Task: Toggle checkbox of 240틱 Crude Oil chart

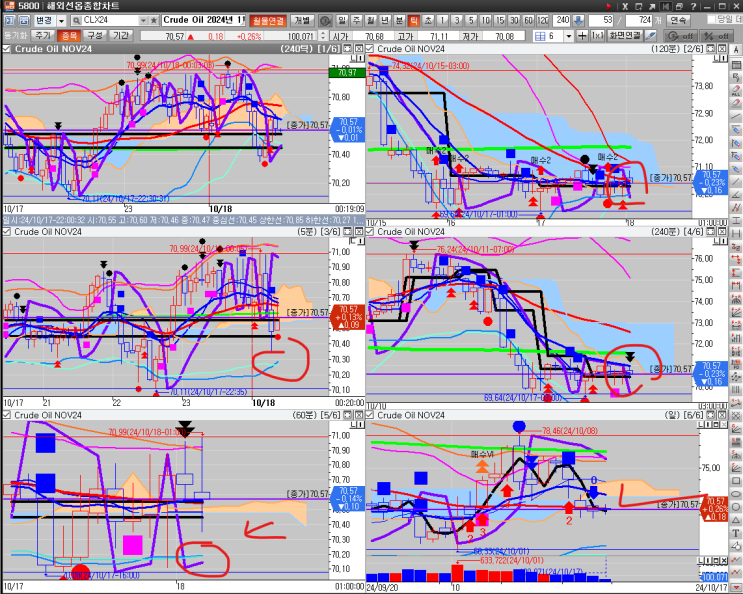Action: click(7, 49)
